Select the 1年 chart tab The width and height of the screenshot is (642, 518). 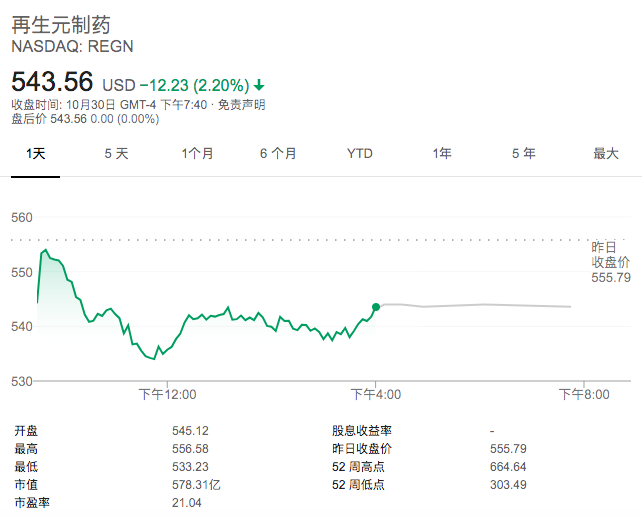[442, 154]
